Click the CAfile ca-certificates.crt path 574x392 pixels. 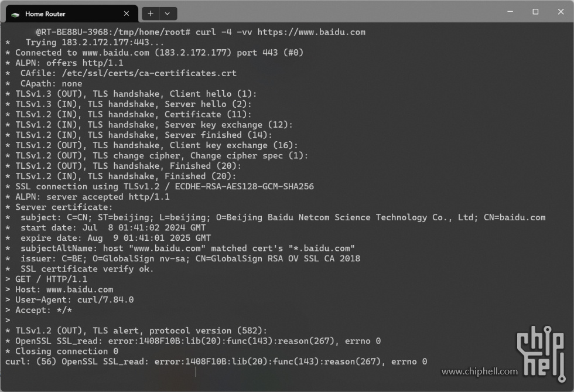(149, 73)
